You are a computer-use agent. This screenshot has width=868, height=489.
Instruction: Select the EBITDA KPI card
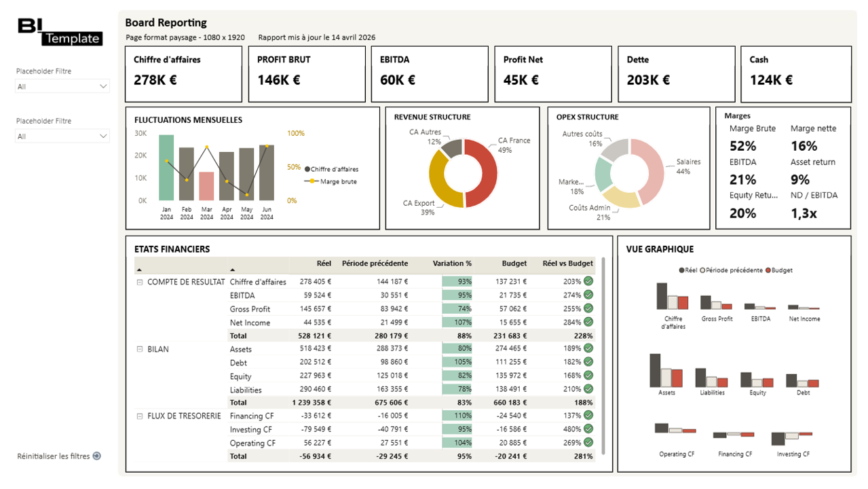pyautogui.click(x=430, y=74)
